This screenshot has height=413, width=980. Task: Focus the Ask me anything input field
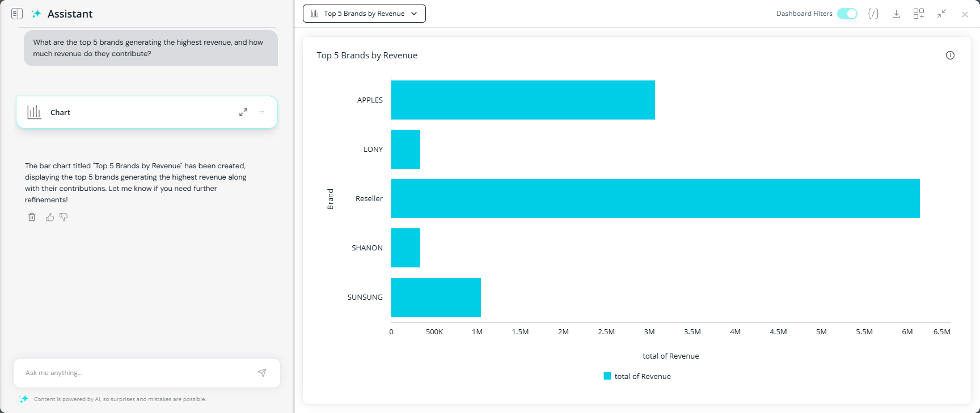[136, 373]
